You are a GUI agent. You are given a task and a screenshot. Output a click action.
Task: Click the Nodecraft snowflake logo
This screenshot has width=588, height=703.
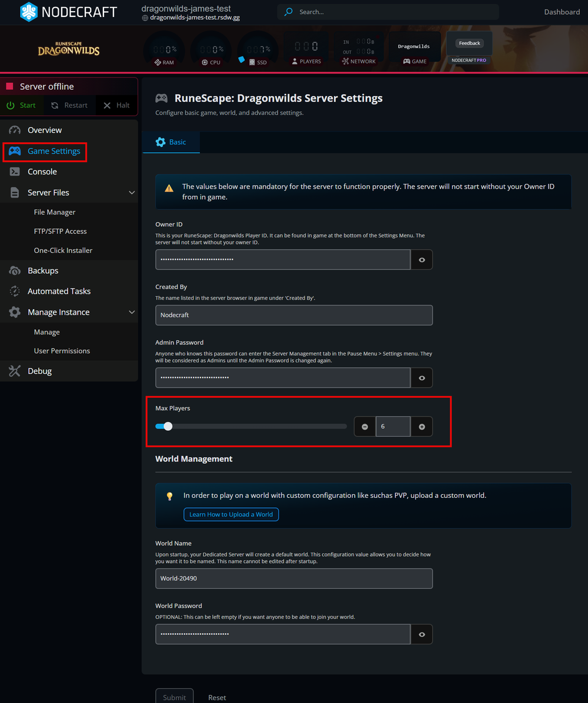(x=28, y=12)
